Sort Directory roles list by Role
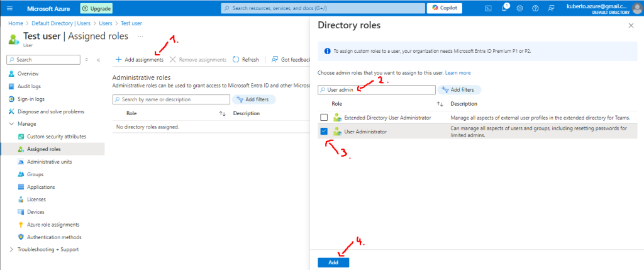 point(440,104)
